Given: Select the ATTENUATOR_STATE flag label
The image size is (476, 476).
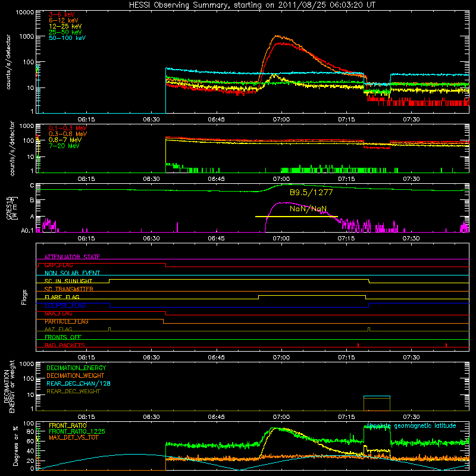Looking at the screenshot, I should pyautogui.click(x=72, y=257).
